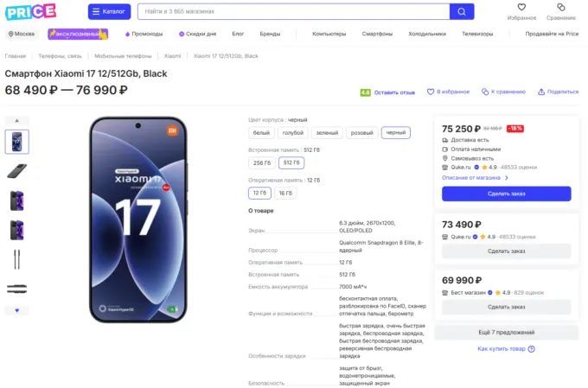588x388 pixels.
Task: Click О товаре heading
Action: (x=261, y=211)
